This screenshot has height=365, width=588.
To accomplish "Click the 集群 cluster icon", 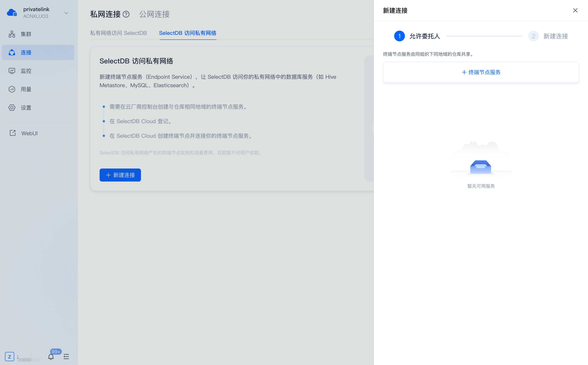I will (12, 34).
